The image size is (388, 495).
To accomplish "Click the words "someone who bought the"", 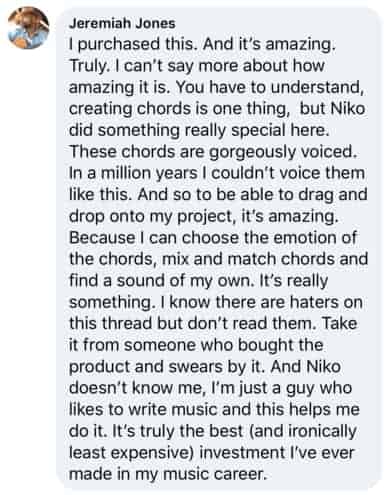I will pos(223,345).
